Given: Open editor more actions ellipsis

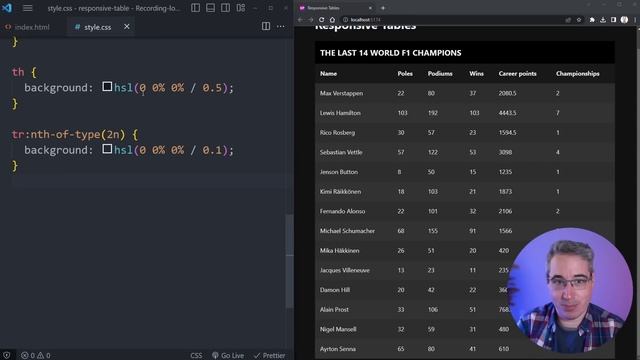Looking at the screenshot, I should coord(280,27).
